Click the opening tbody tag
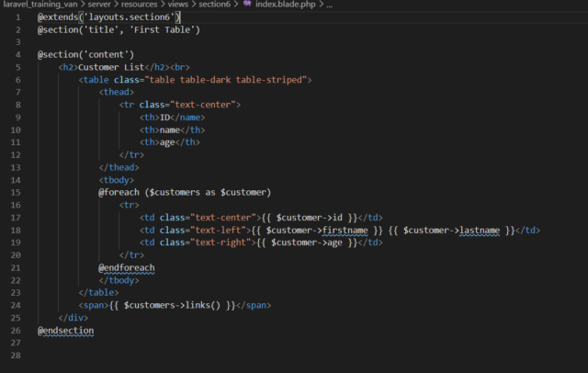 (117, 180)
